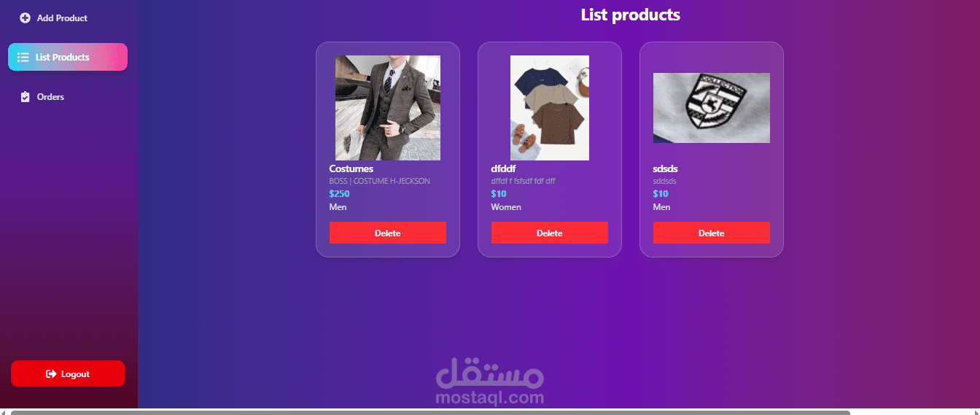Click the List Products list icon
980x415 pixels.
[23, 57]
